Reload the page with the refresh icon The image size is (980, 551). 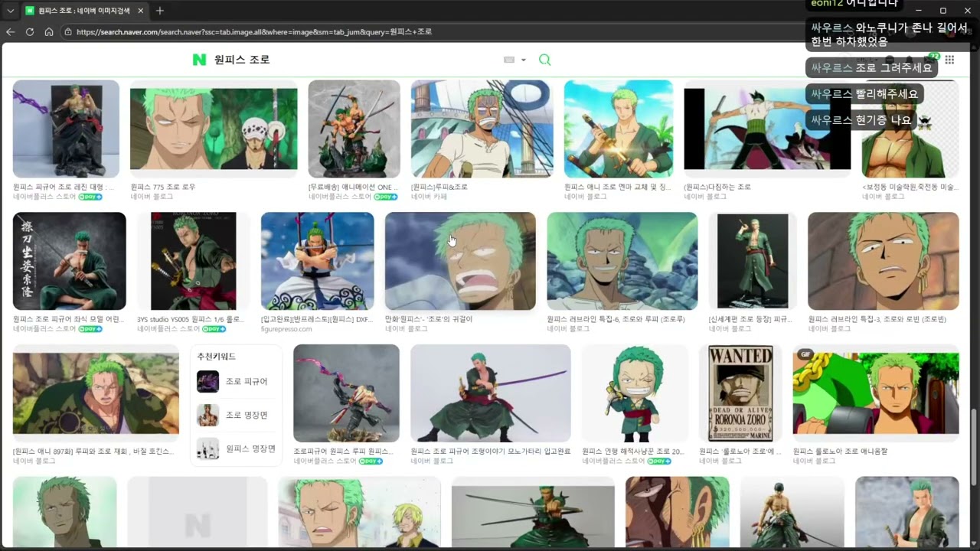pyautogui.click(x=30, y=32)
